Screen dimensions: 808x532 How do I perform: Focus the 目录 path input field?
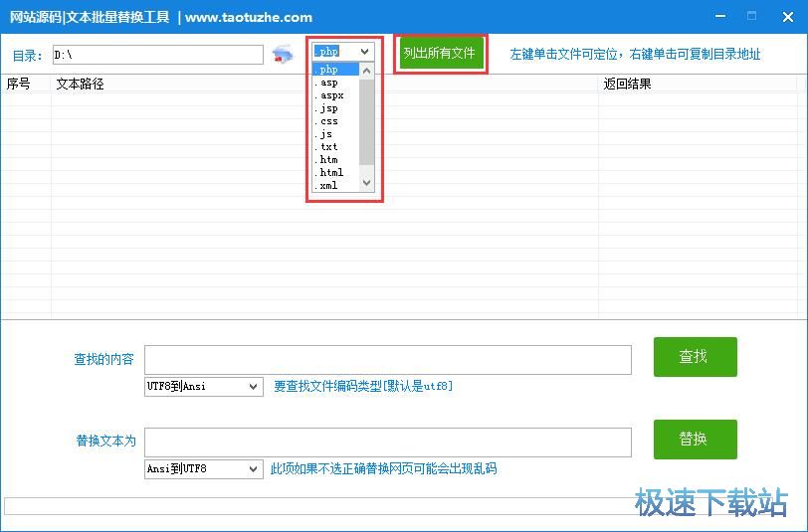tap(158, 55)
